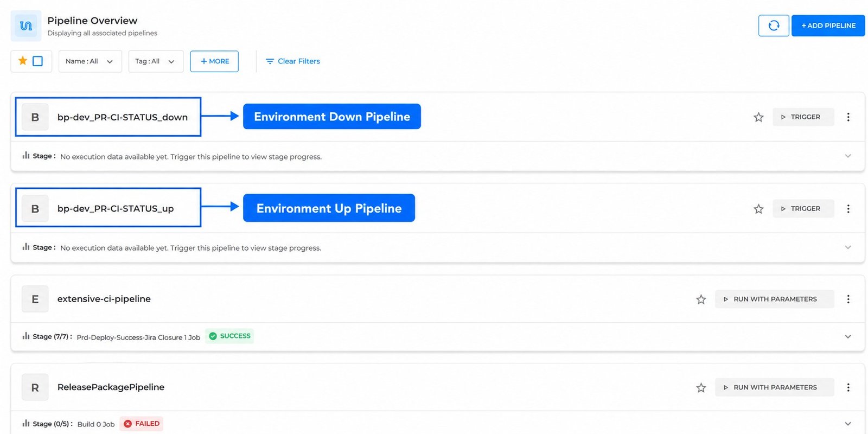Open the Name: All filter dropdown
Image resolution: width=868 pixels, height=434 pixels.
coord(90,61)
